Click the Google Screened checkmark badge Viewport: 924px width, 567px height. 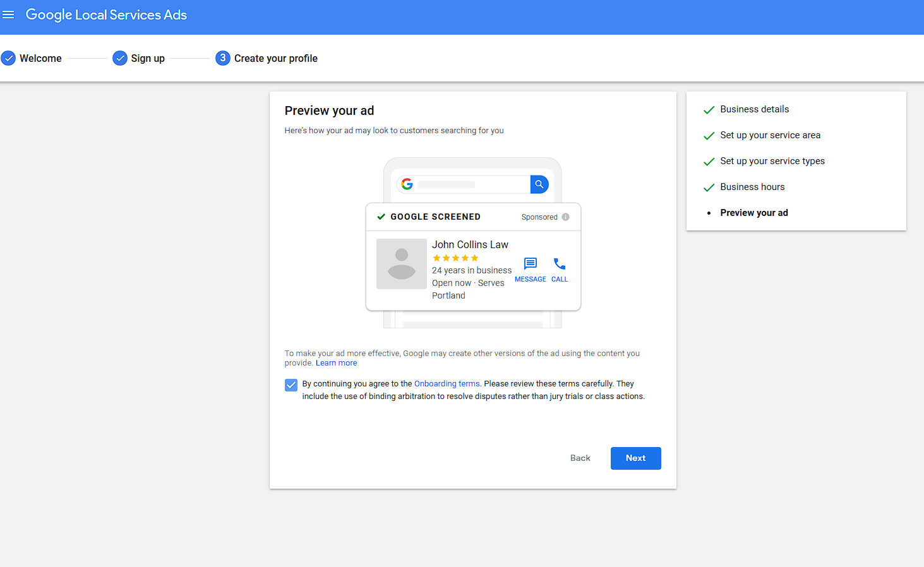380,216
